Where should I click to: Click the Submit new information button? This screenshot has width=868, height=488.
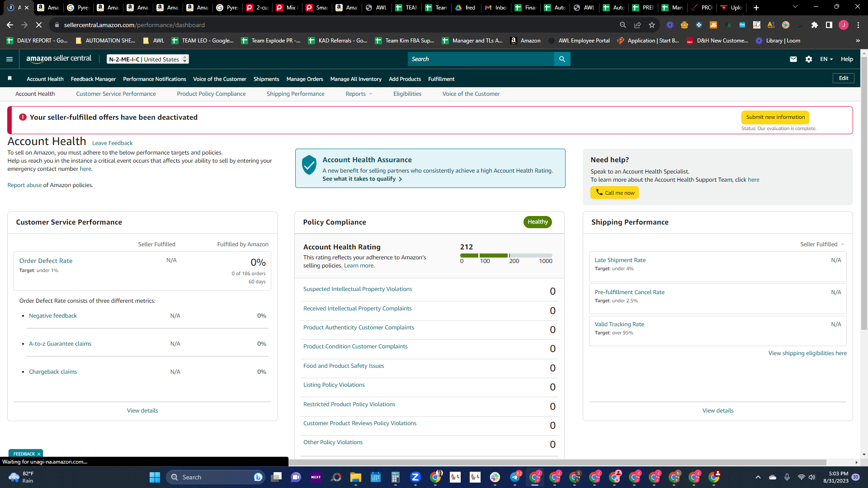click(775, 117)
